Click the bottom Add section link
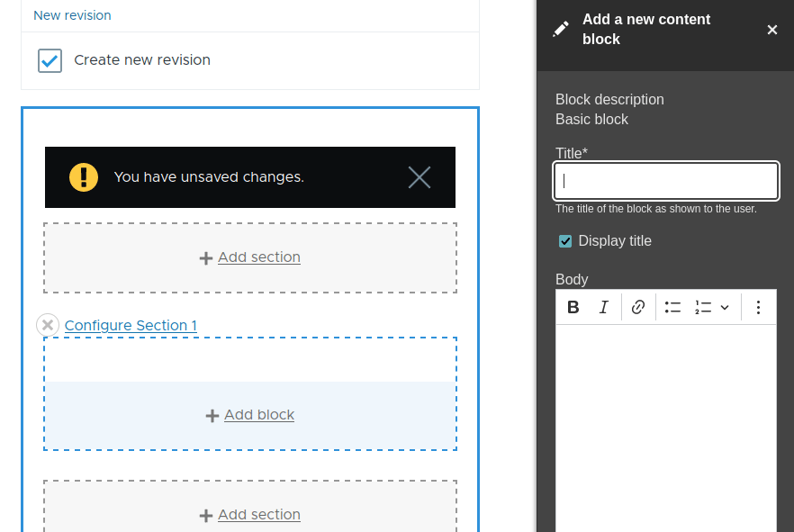The width and height of the screenshot is (794, 532). (x=249, y=514)
